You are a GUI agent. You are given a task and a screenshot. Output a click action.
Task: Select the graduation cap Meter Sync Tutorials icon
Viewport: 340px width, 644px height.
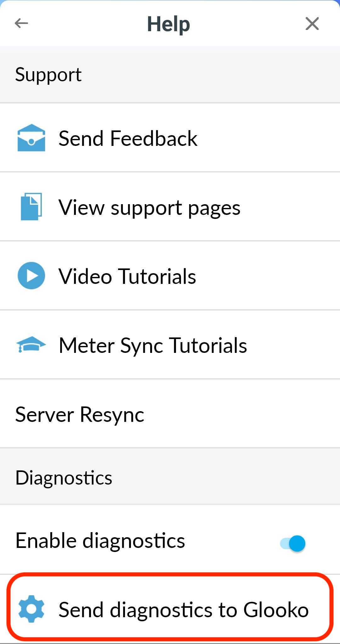click(x=31, y=344)
